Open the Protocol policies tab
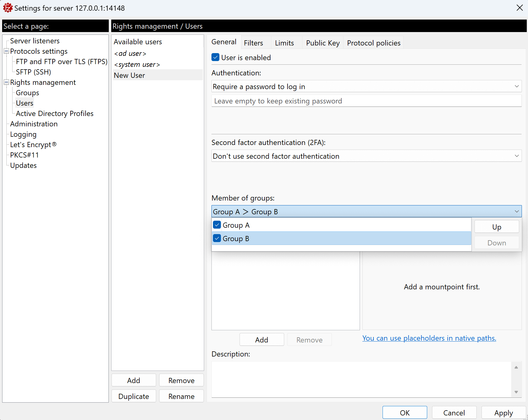The image size is (528, 420). point(373,43)
